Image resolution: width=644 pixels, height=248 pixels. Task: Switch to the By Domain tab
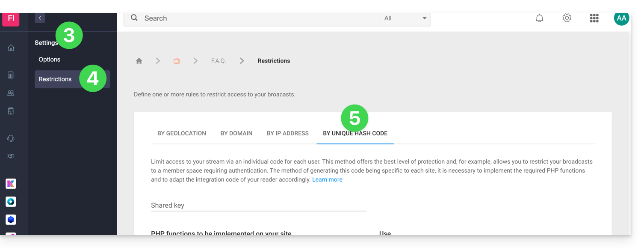[236, 133]
